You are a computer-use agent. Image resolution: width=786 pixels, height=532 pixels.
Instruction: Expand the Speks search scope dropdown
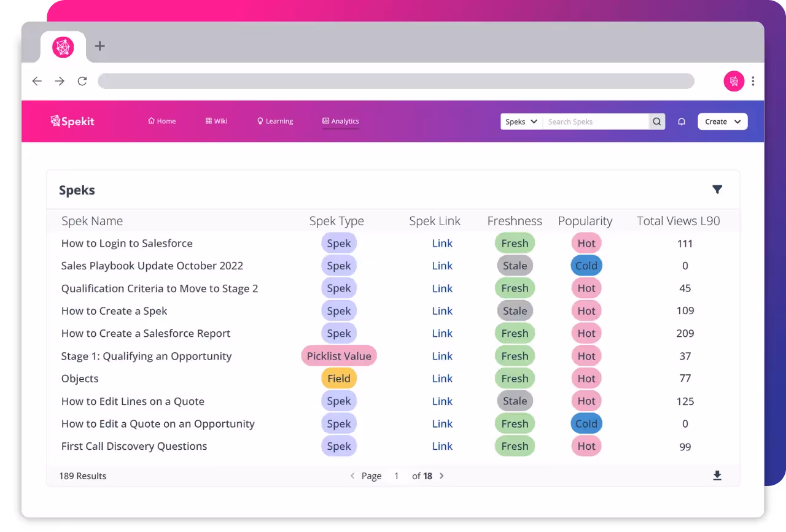[x=521, y=121]
